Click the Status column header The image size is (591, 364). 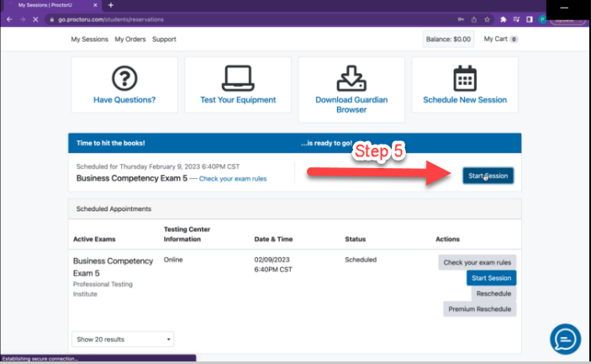(355, 240)
